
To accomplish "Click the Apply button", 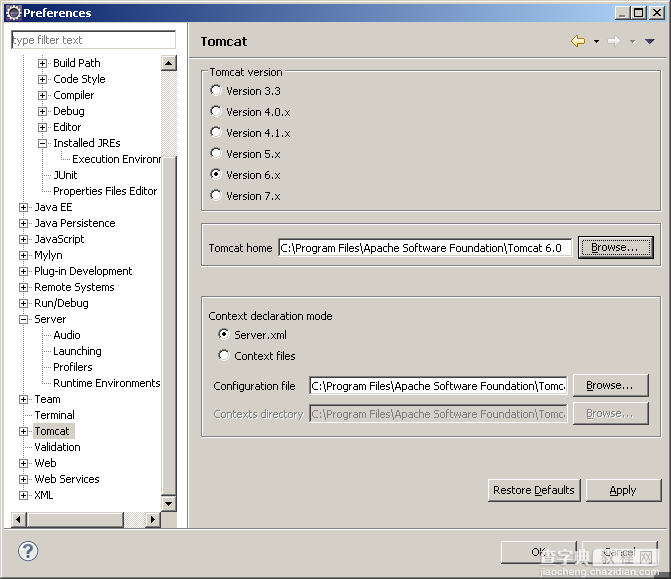I will [623, 490].
